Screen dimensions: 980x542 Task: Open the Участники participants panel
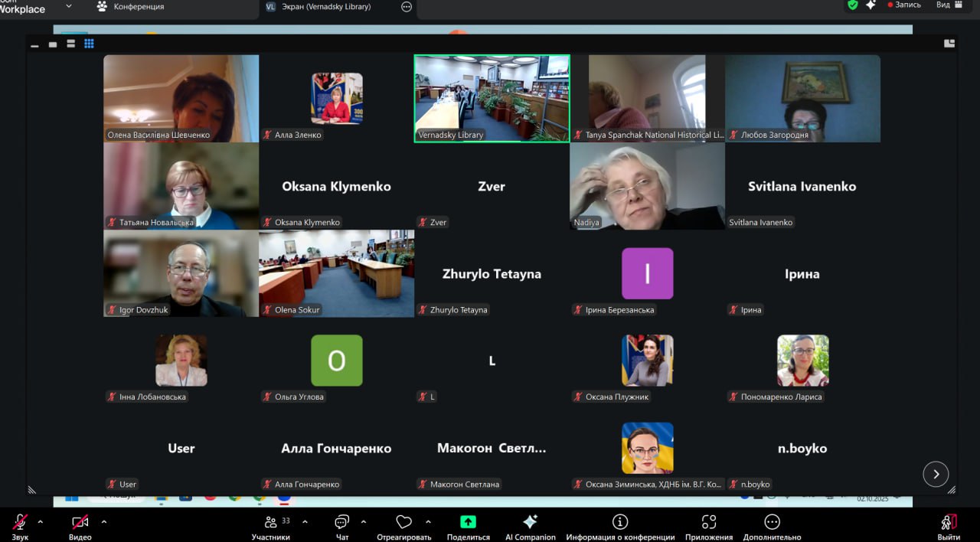point(271,524)
